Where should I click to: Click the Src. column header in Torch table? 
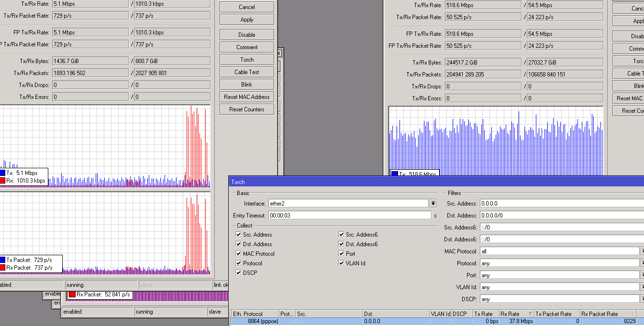(329, 314)
